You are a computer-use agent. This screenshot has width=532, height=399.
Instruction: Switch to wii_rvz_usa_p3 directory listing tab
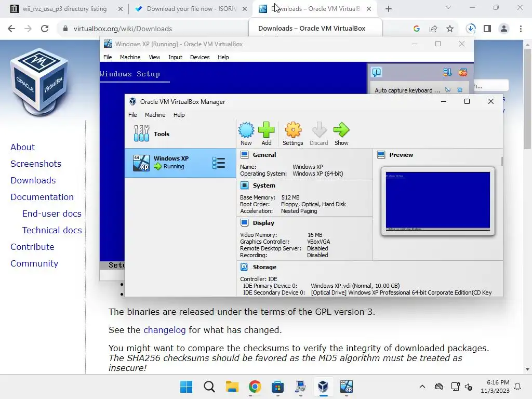pos(64,9)
